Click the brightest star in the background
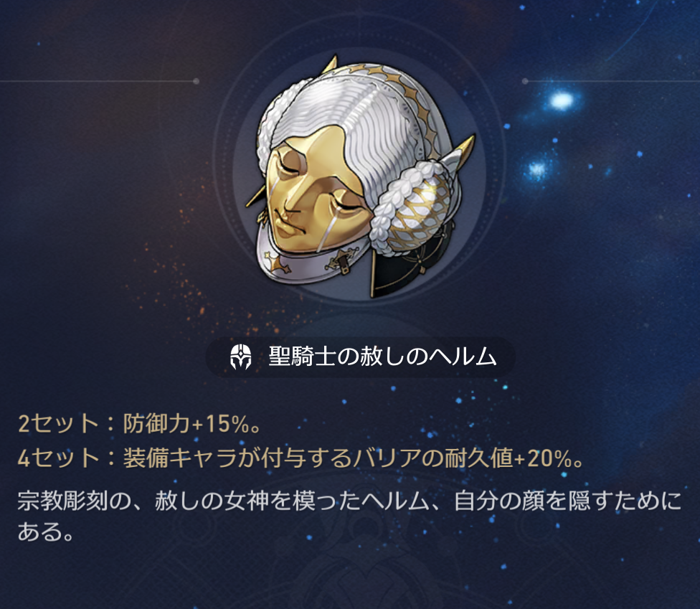 (x=562, y=100)
